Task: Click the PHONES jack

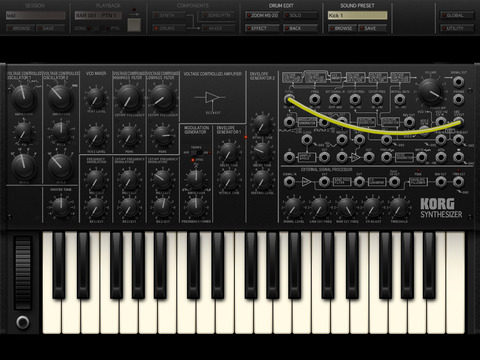Action: pos(459,99)
